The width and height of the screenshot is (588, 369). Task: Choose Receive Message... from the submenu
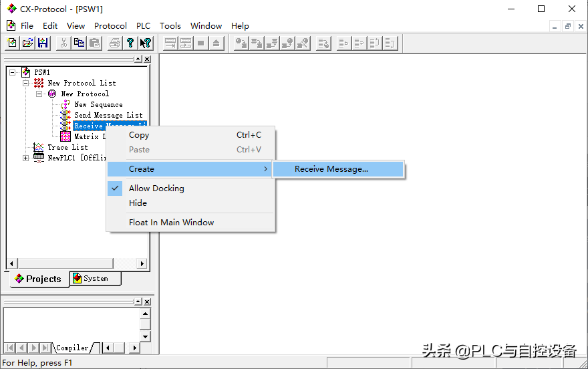pyautogui.click(x=331, y=169)
